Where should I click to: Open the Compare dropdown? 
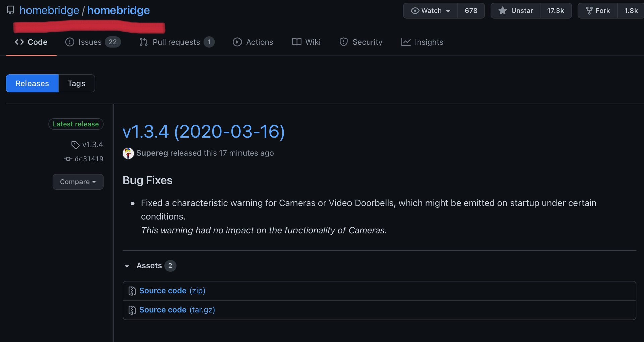[78, 182]
